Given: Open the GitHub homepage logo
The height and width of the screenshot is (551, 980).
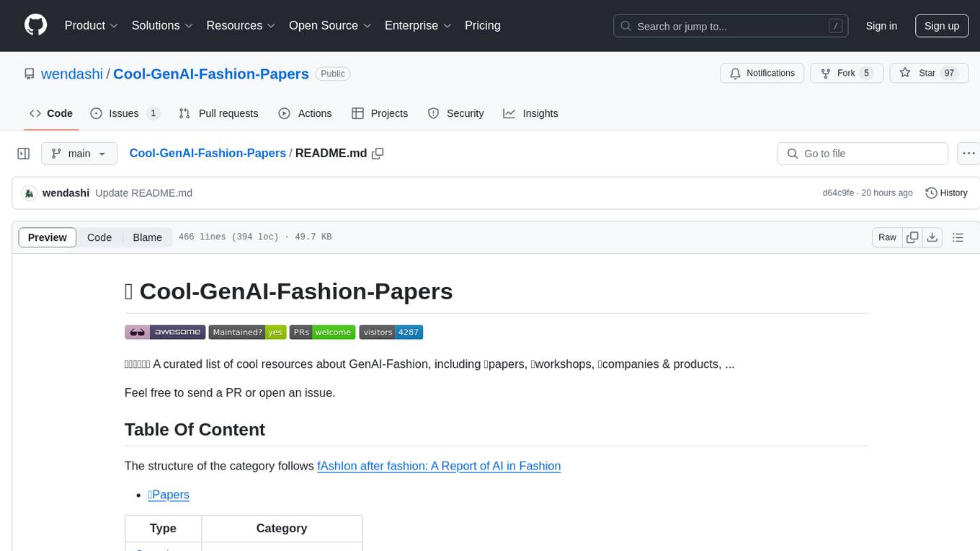Looking at the screenshot, I should [35, 25].
